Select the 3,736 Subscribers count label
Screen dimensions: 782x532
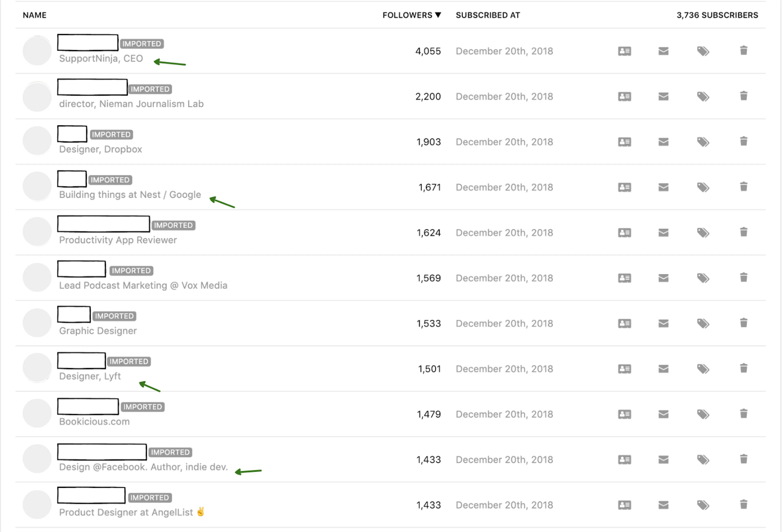coord(717,15)
